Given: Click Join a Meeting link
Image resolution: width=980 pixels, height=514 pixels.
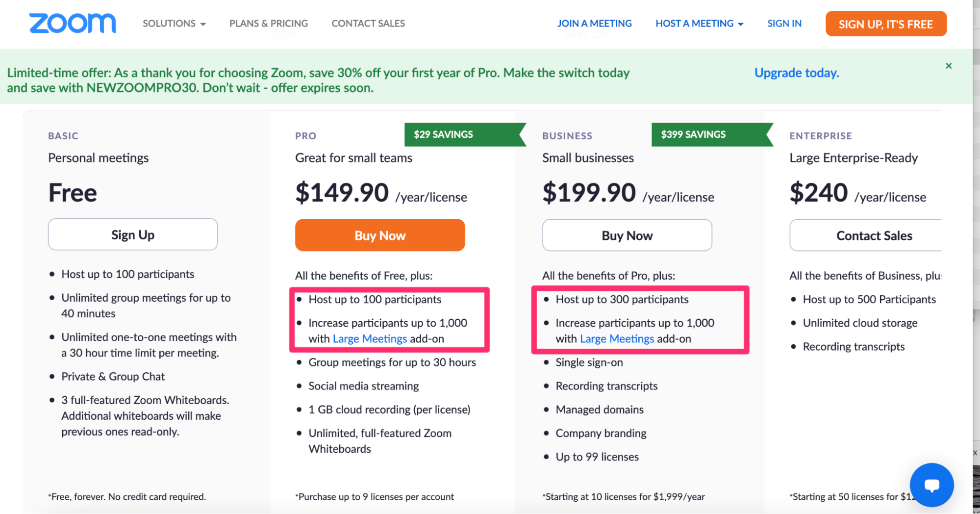Looking at the screenshot, I should (x=594, y=24).
